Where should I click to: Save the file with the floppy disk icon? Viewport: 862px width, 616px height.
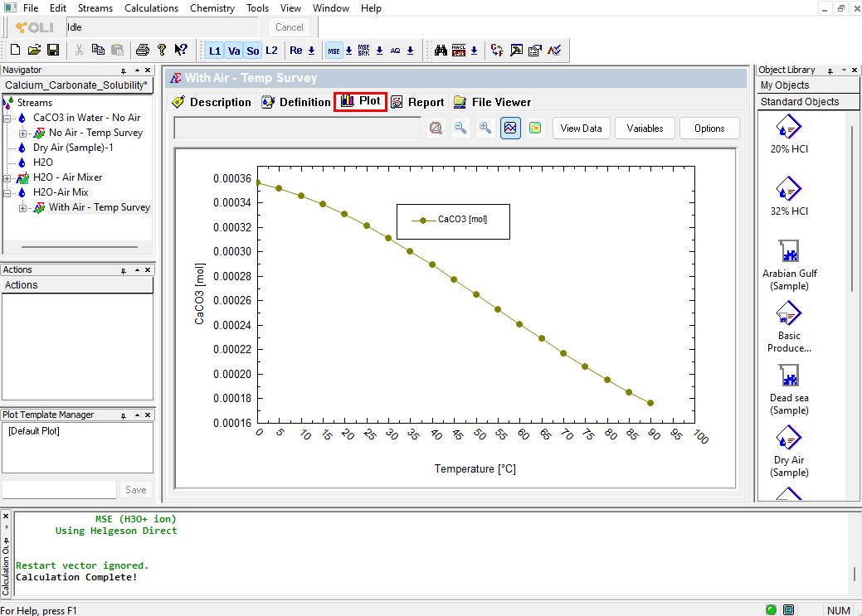[53, 50]
